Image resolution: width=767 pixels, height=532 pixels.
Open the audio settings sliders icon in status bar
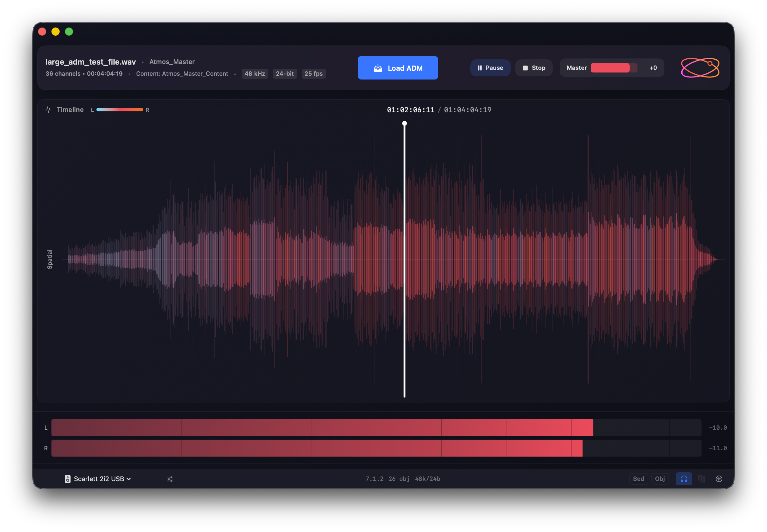(x=170, y=479)
